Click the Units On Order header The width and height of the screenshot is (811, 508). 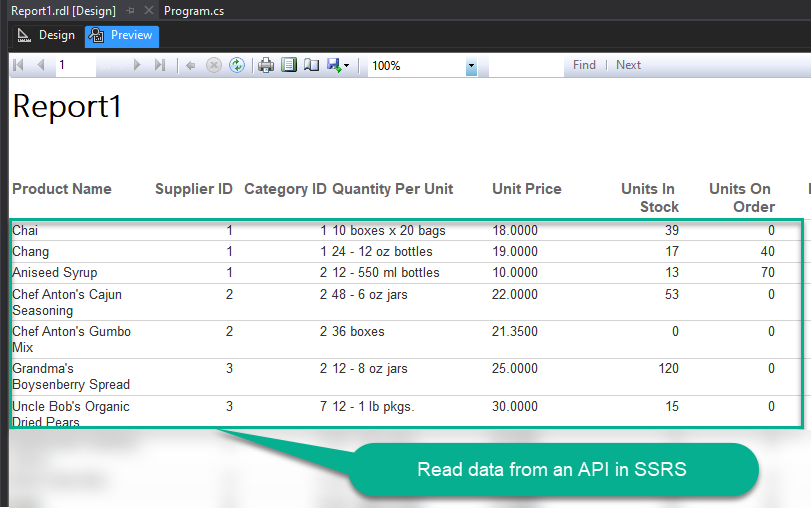742,198
